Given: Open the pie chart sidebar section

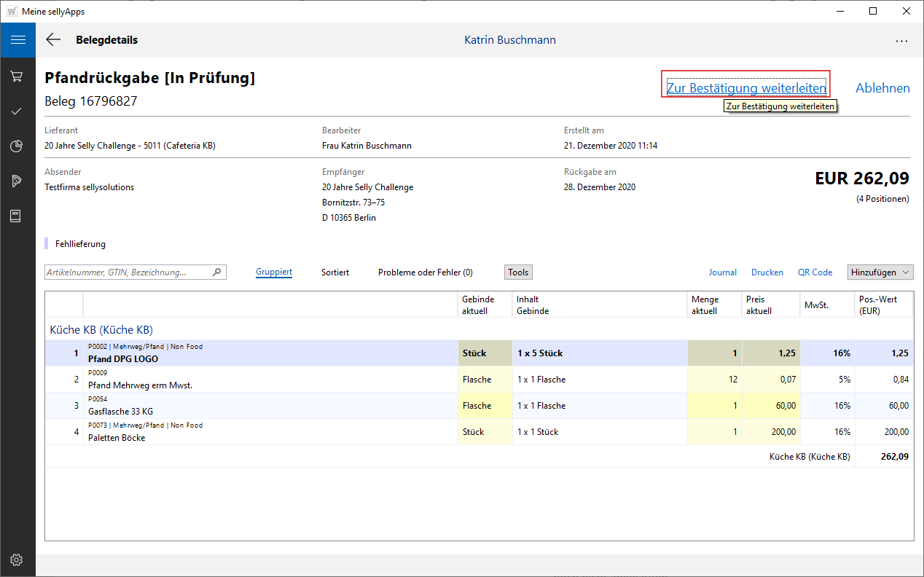Looking at the screenshot, I should point(17,146).
